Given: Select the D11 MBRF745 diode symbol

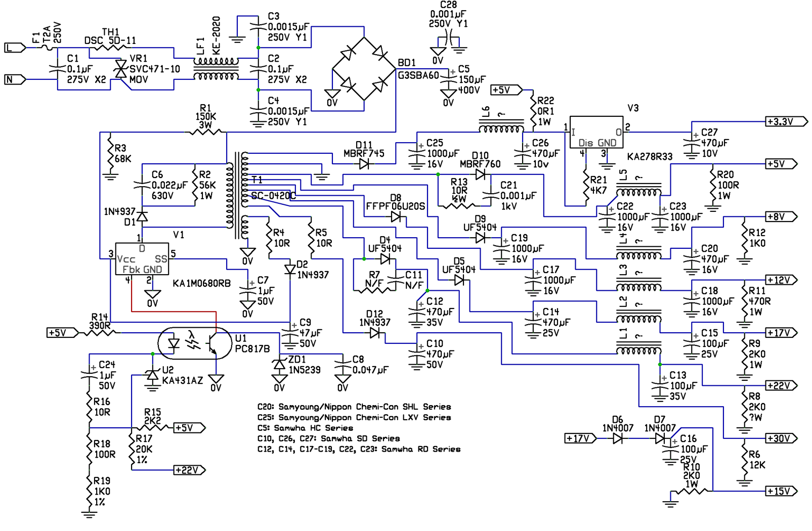Looking at the screenshot, I should (364, 164).
